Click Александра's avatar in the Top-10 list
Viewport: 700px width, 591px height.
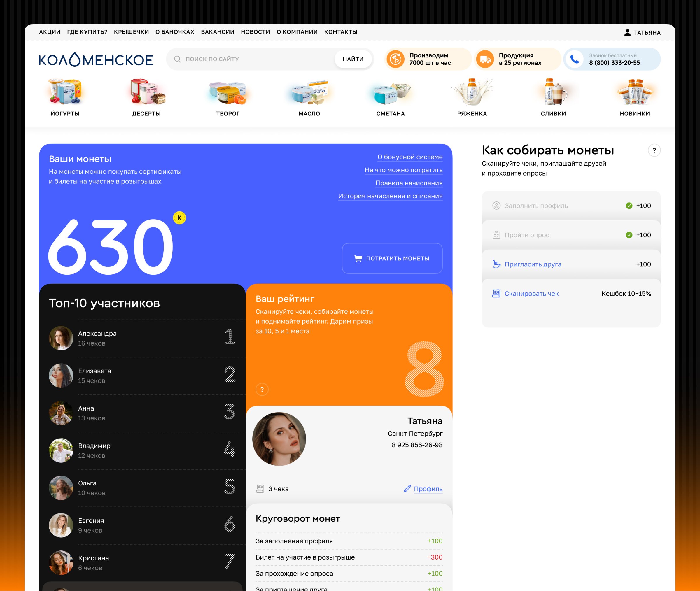point(61,338)
